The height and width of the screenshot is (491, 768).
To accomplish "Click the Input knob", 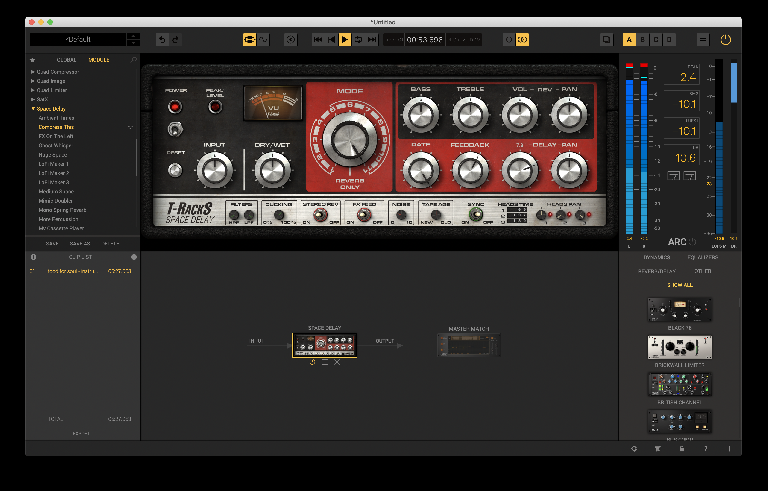I will pos(215,170).
